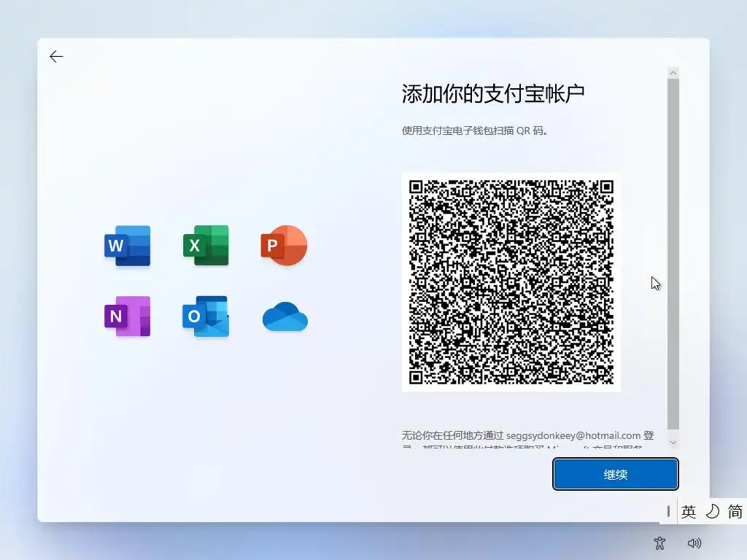The width and height of the screenshot is (747, 560).
Task: Open the volume speaker icon
Action: coord(694,542)
